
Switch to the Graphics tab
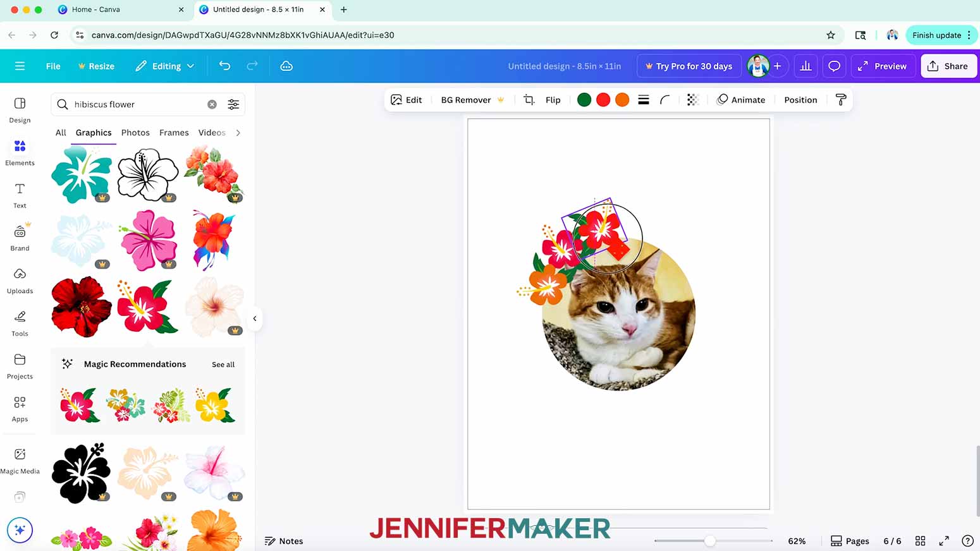[94, 133]
